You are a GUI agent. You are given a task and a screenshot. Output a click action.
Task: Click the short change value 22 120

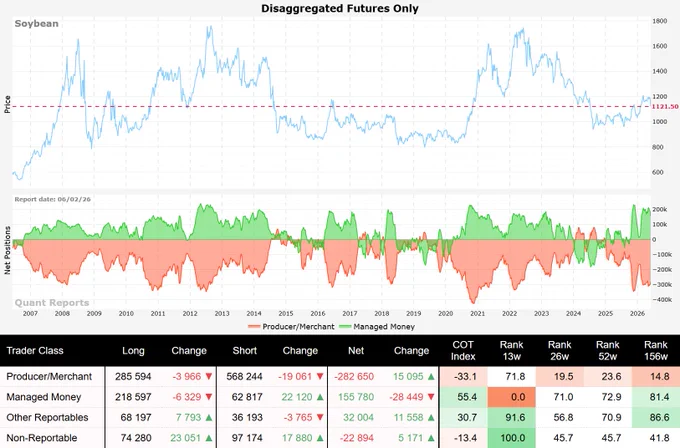(297, 397)
